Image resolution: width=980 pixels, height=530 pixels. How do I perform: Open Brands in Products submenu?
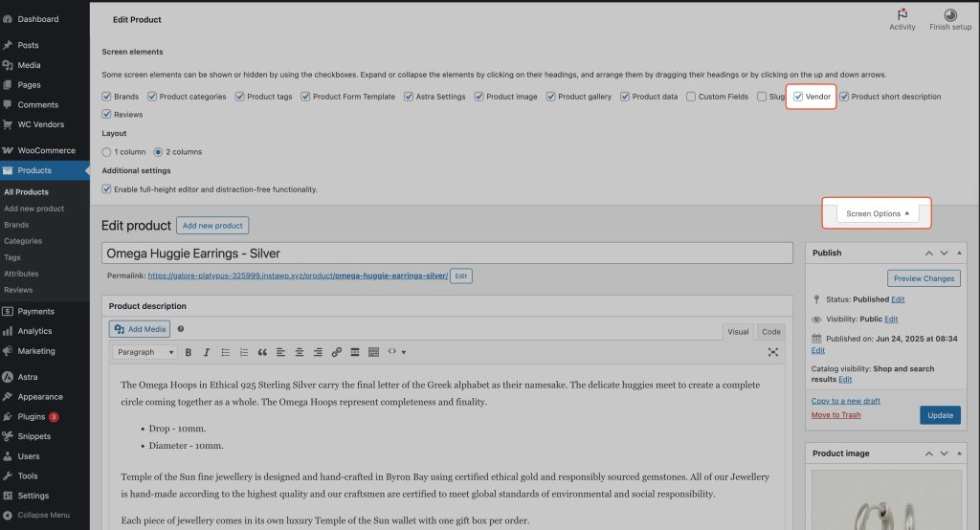point(16,225)
